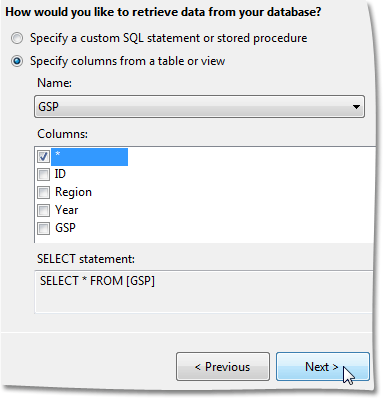The width and height of the screenshot is (383, 399).
Task: Select the highlighted asterisk row
Action: (x=89, y=157)
